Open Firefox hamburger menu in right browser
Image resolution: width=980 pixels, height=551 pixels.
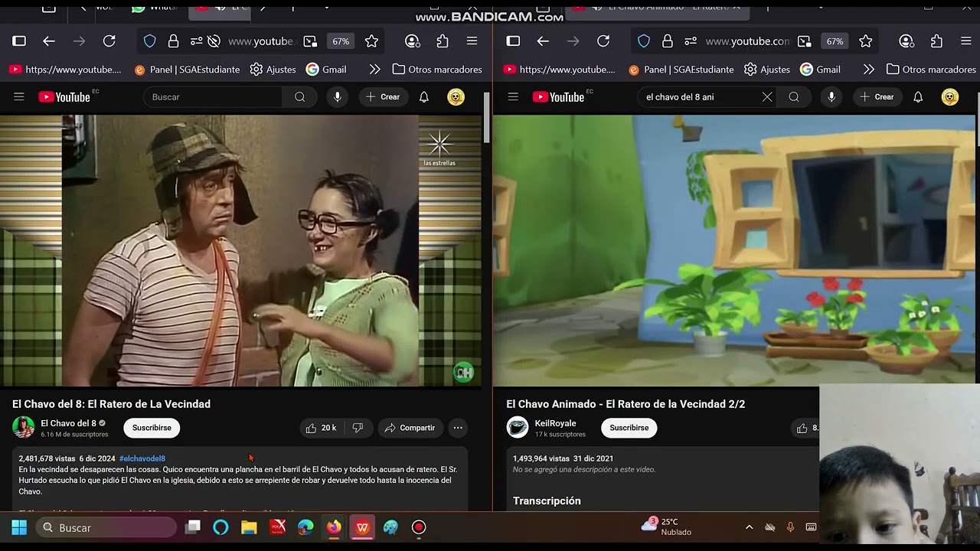pos(966,41)
